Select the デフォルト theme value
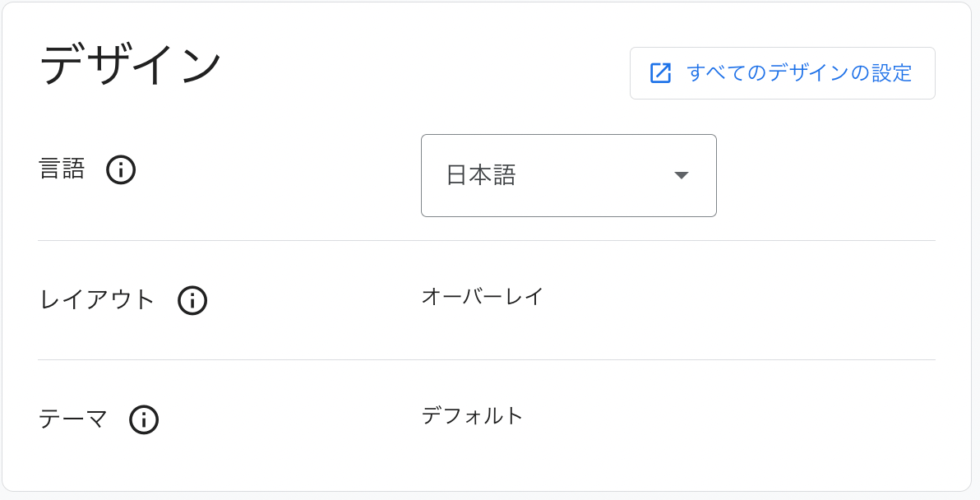 473,415
